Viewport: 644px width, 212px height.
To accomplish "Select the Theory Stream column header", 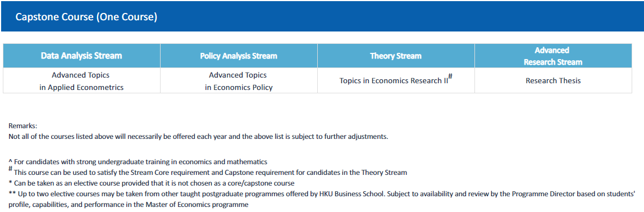I will tap(396, 56).
